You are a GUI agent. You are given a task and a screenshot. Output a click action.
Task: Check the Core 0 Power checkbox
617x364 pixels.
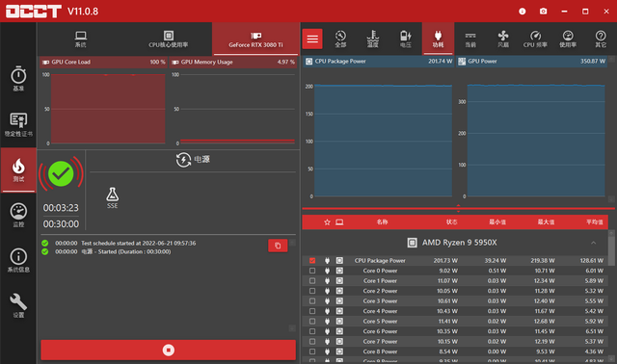[x=312, y=271]
